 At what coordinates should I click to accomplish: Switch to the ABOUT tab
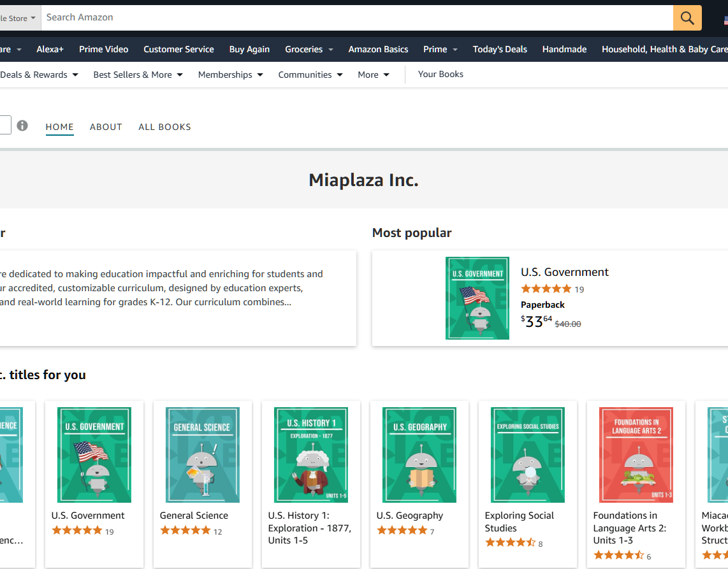[x=106, y=127]
